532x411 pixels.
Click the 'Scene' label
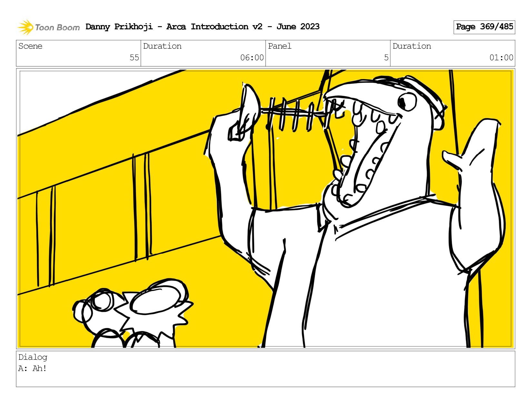(30, 46)
